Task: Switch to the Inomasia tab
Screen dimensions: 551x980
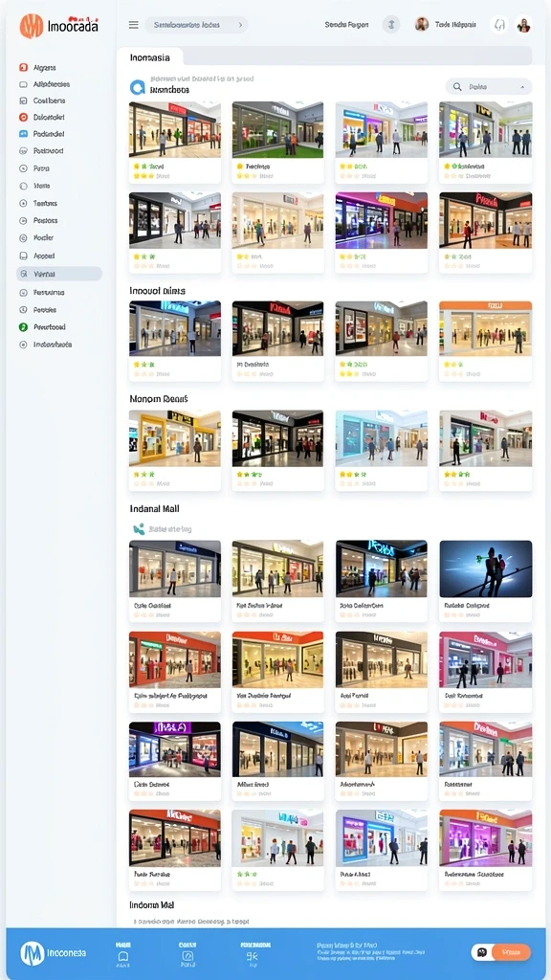Action: 150,57
